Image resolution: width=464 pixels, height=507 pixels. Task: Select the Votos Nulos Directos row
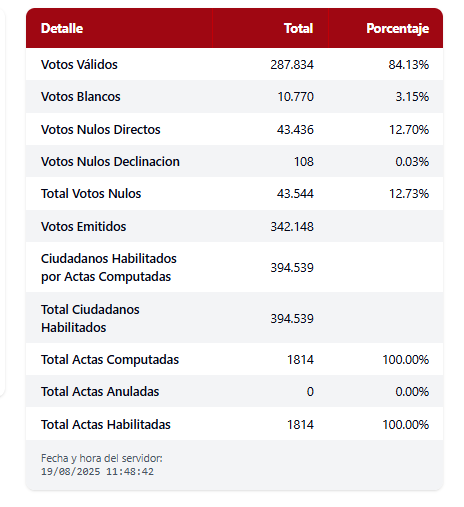(x=234, y=129)
